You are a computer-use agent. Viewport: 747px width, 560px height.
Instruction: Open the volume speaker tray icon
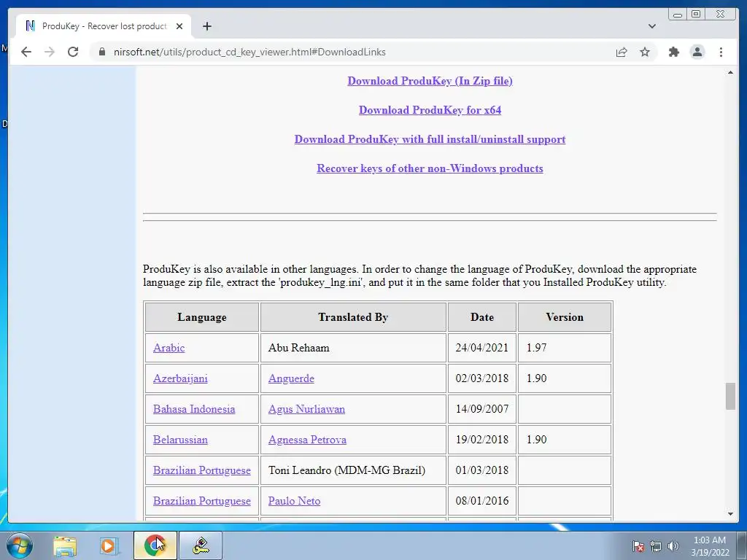click(x=673, y=546)
